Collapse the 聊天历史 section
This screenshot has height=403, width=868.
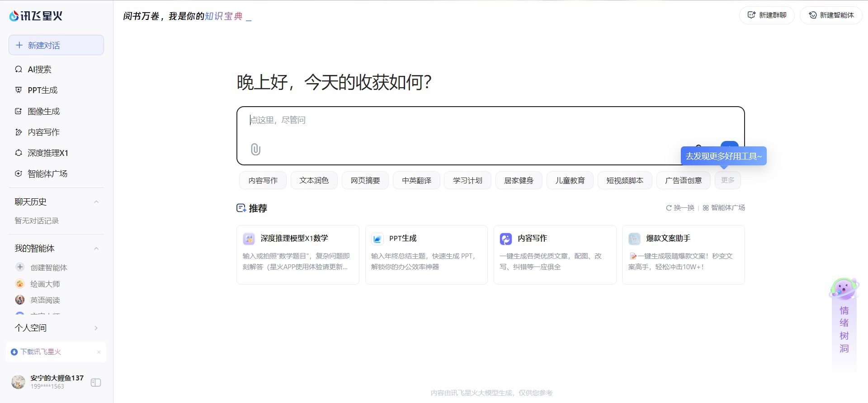click(x=96, y=202)
